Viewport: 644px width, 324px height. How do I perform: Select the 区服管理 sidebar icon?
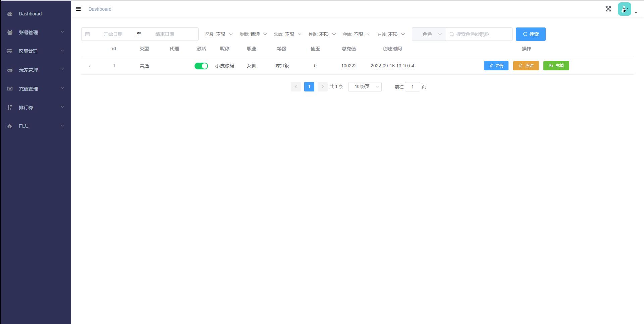tap(9, 51)
